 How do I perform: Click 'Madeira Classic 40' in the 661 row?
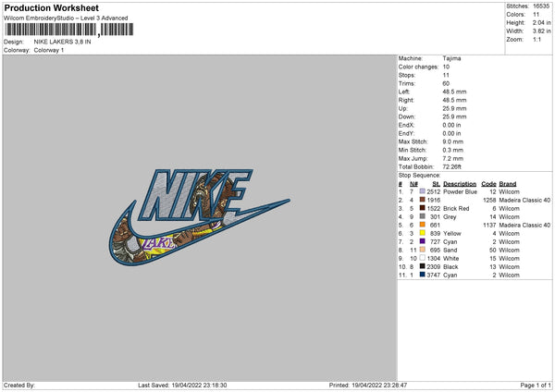click(524, 225)
